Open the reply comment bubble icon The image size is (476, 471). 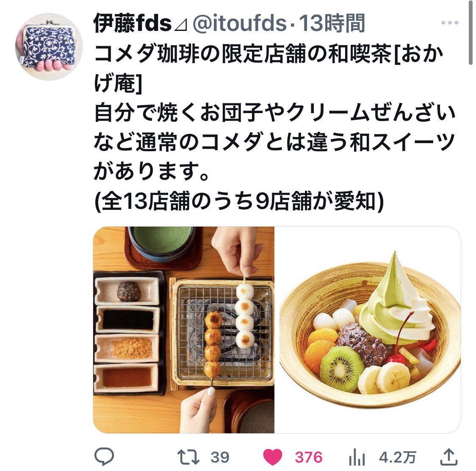[x=104, y=456]
